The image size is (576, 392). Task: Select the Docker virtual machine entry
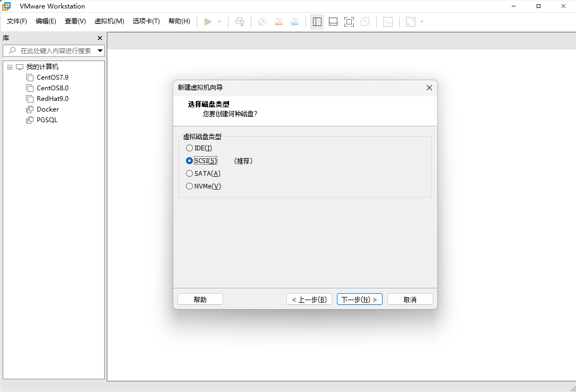48,109
